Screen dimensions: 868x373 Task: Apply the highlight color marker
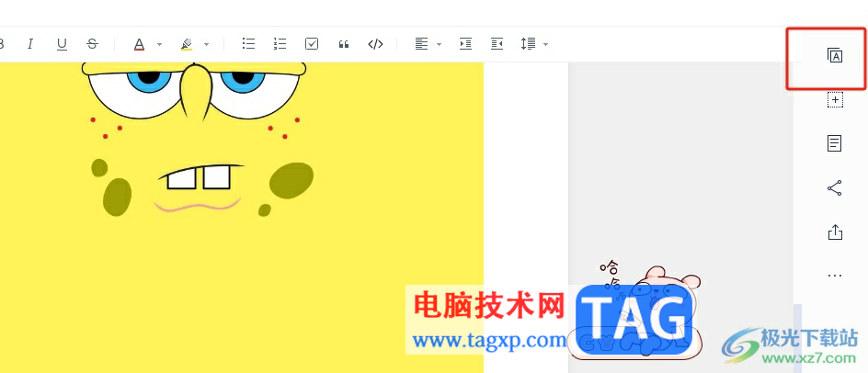pos(187,44)
